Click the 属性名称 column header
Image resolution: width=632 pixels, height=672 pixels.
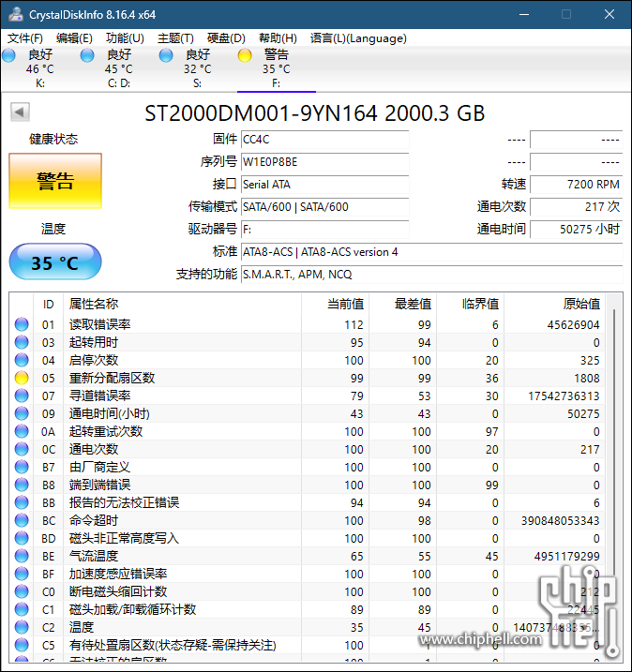[x=182, y=304]
